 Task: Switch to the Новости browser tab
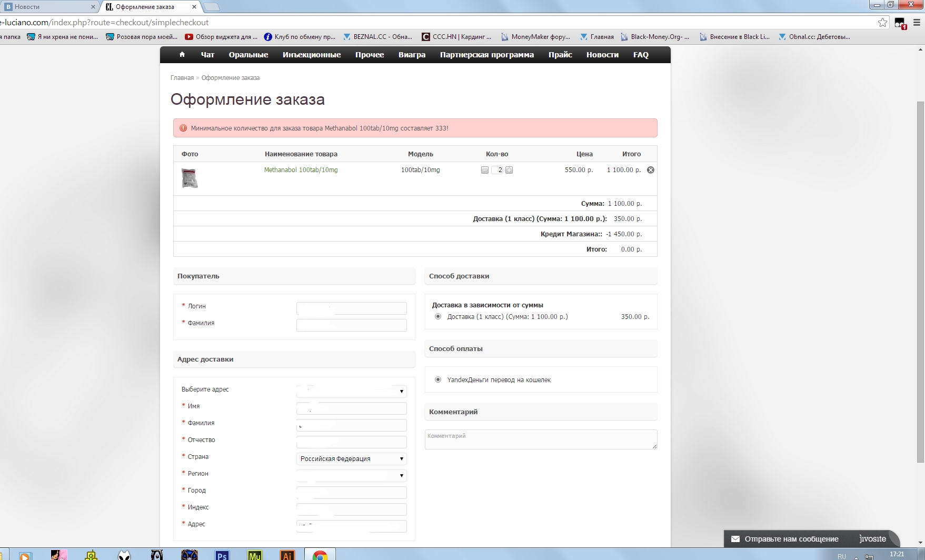click(x=47, y=7)
